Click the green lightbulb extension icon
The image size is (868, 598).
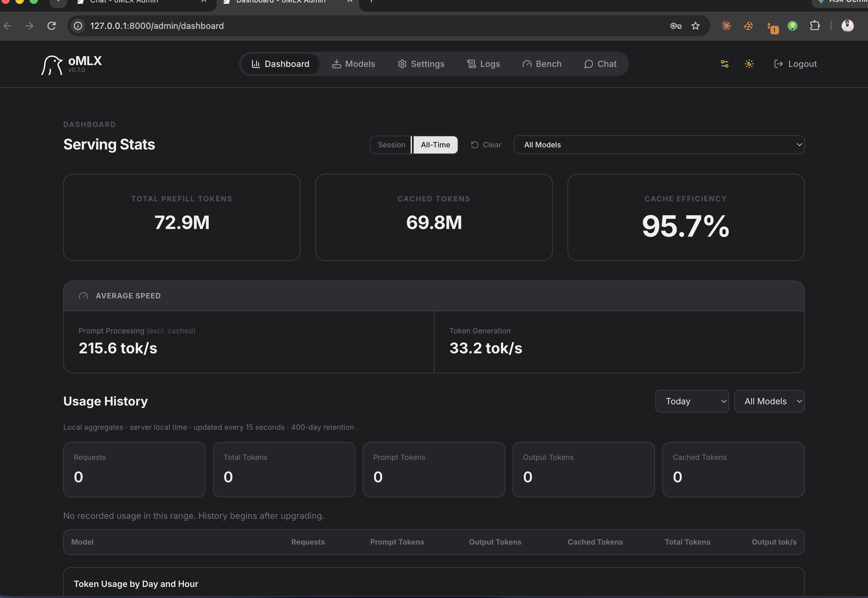click(792, 26)
